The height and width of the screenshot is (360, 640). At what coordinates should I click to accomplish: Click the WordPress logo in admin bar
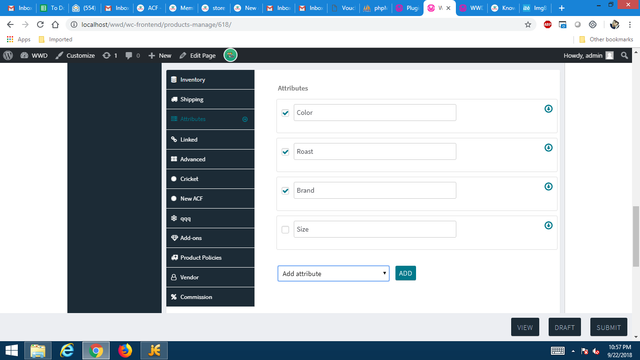[8, 56]
